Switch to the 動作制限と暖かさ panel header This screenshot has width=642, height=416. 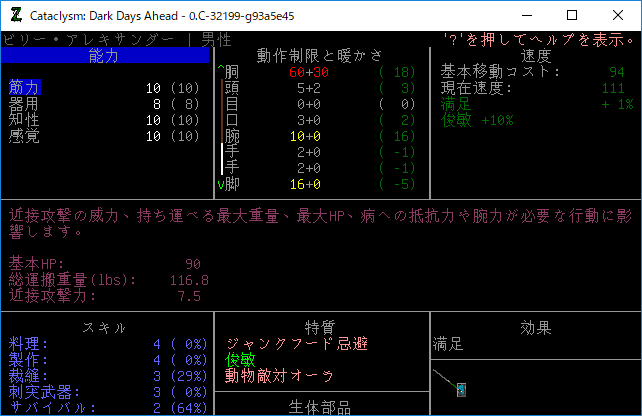click(320, 54)
